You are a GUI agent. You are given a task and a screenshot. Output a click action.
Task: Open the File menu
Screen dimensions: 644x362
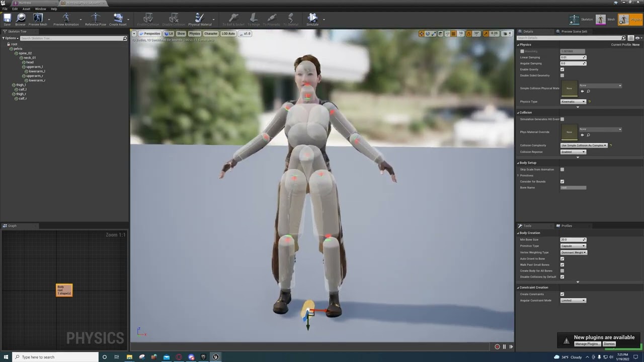click(5, 9)
